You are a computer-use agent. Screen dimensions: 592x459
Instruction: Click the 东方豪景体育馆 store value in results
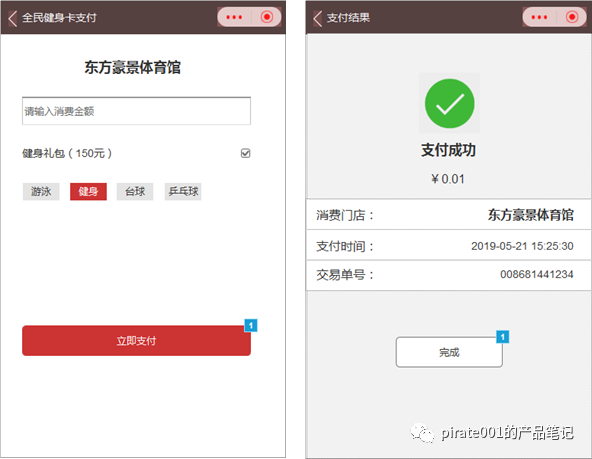tap(530, 215)
